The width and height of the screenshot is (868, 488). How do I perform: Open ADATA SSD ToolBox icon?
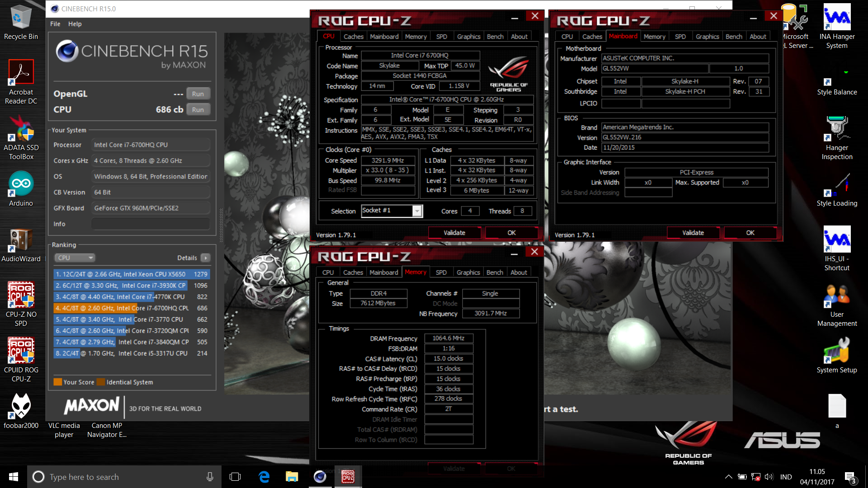(21, 138)
